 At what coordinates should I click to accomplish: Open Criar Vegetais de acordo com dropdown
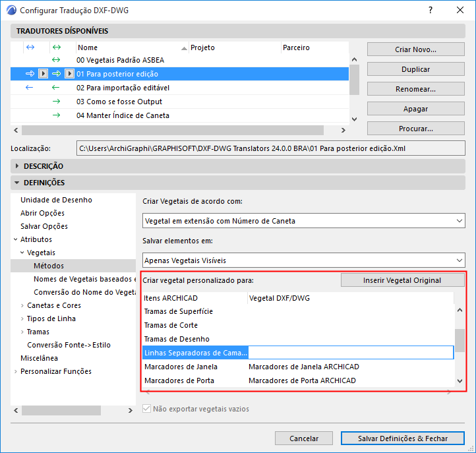pos(303,221)
